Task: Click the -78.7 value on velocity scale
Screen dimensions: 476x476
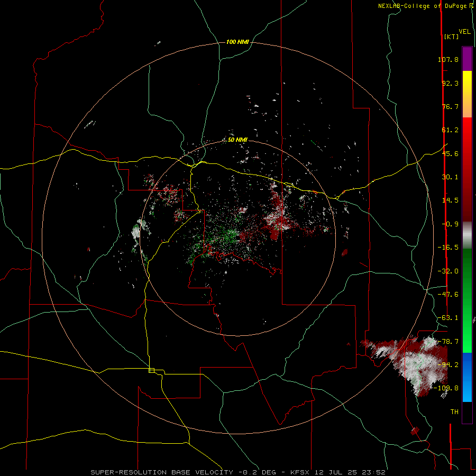Action: pos(448,342)
